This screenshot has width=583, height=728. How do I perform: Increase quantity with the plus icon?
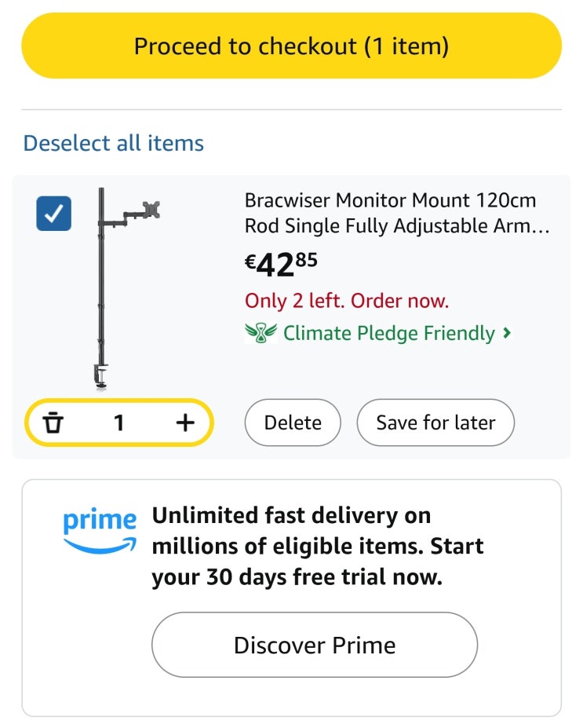point(185,423)
